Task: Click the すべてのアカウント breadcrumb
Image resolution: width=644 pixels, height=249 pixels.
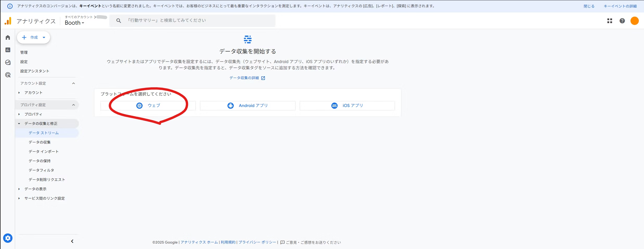Action: click(x=79, y=17)
